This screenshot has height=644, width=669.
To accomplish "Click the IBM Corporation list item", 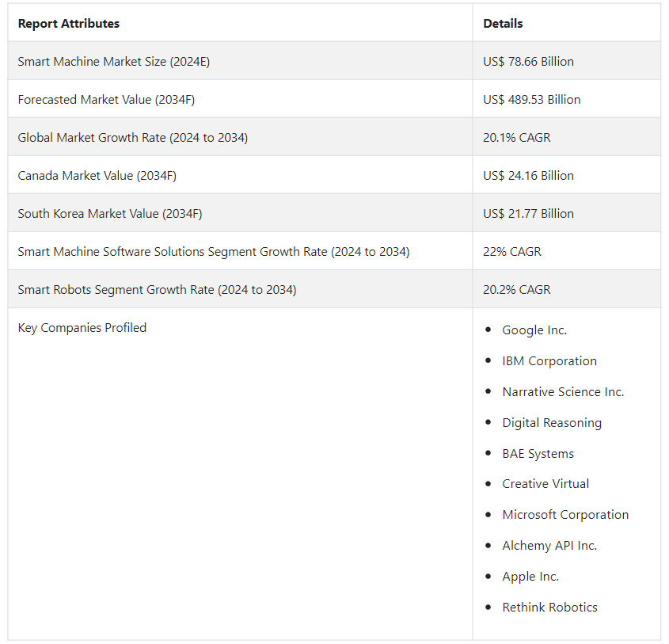I will (549, 361).
